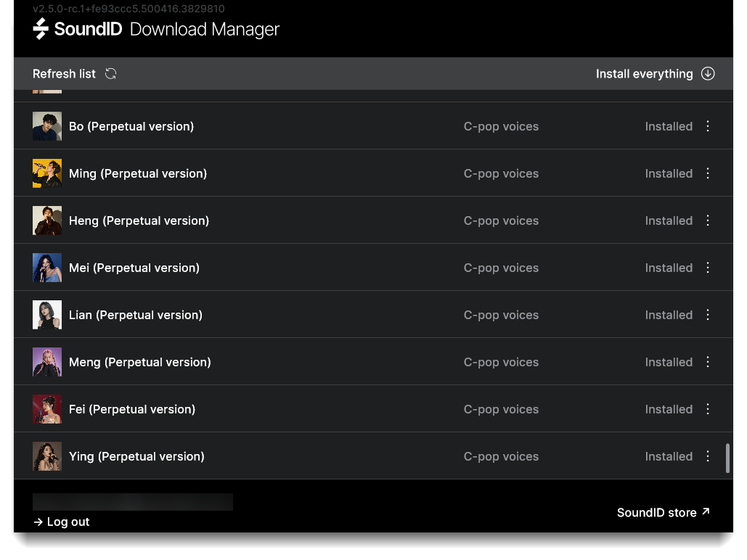Click Bo's profile thumbnail
Viewport: 747px width, 560px height.
47,126
